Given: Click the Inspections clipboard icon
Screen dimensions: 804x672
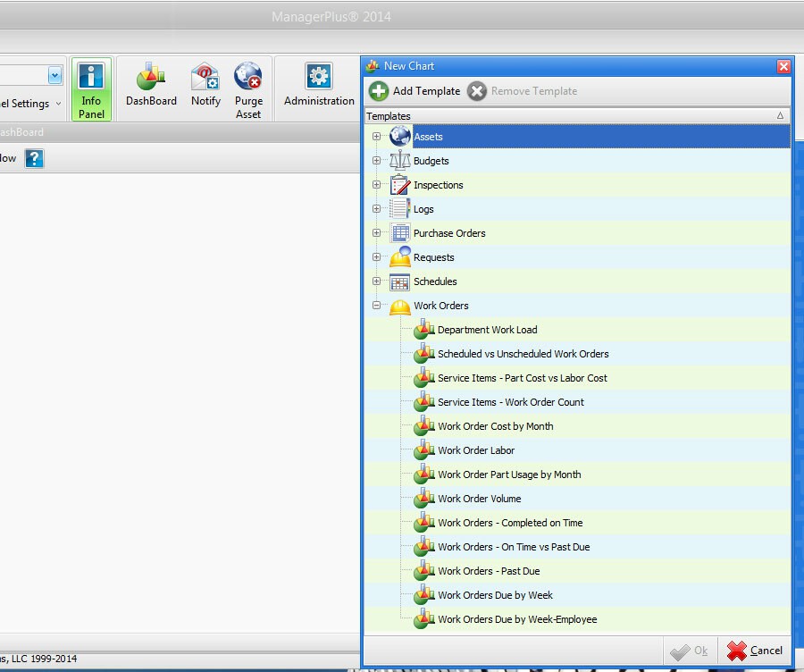Looking at the screenshot, I should pos(400,185).
